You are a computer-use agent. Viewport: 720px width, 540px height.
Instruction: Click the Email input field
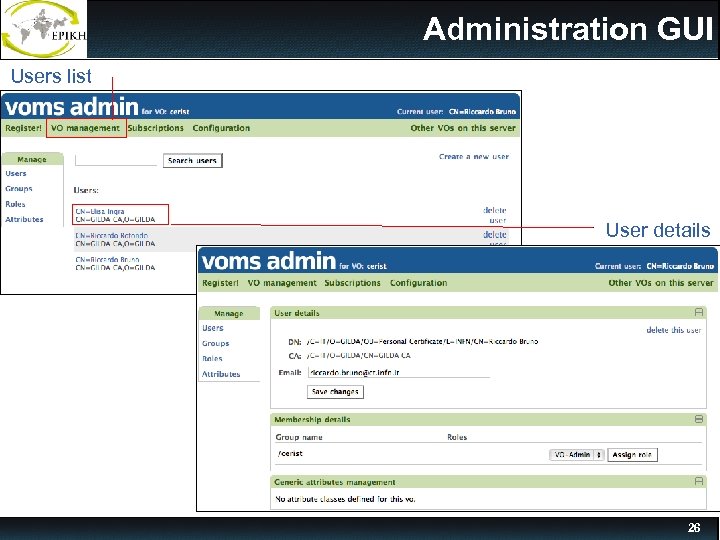(x=399, y=372)
